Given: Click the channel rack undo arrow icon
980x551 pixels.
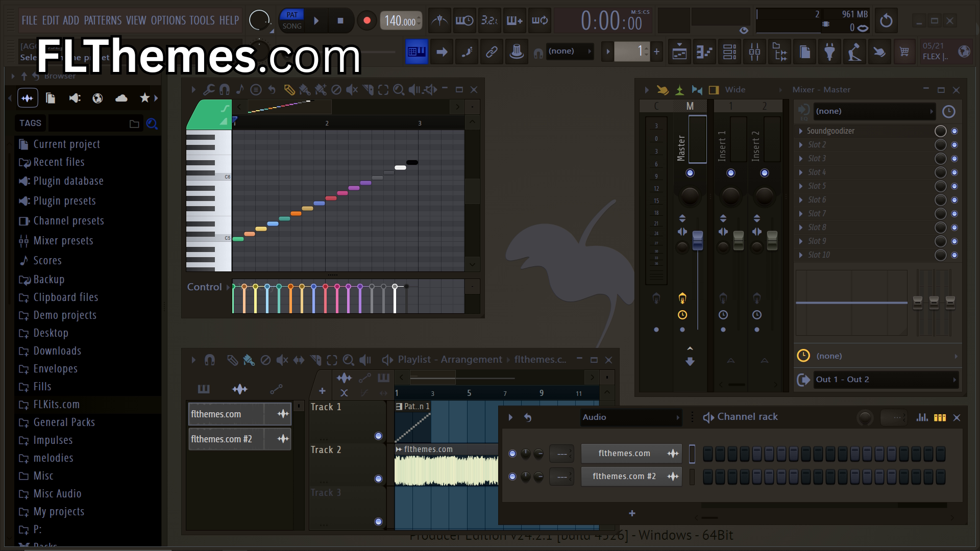Looking at the screenshot, I should [x=528, y=417].
